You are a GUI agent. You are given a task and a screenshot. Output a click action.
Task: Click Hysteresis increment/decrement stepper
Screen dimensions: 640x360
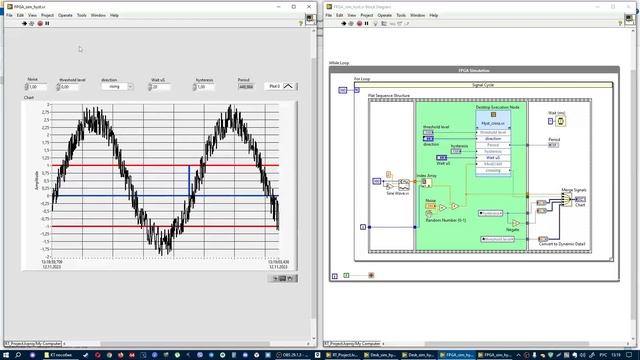pyautogui.click(x=194, y=87)
